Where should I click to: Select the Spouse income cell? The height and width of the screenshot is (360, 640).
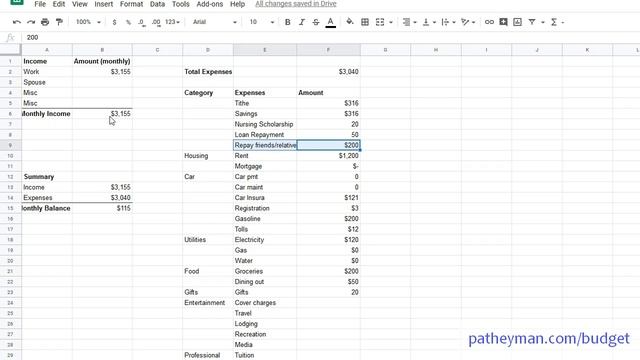(47, 82)
